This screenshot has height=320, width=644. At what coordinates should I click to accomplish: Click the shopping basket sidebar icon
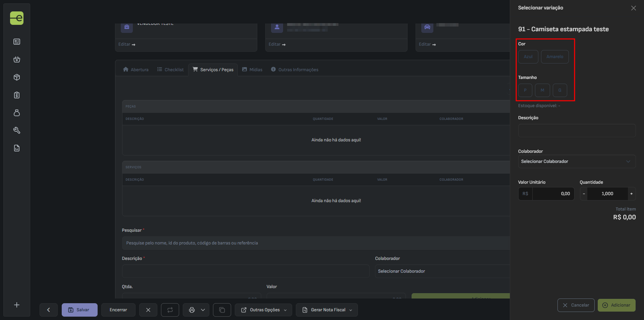click(17, 59)
